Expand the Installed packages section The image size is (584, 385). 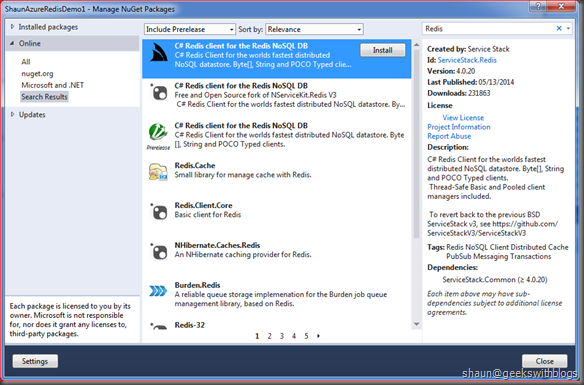point(12,27)
